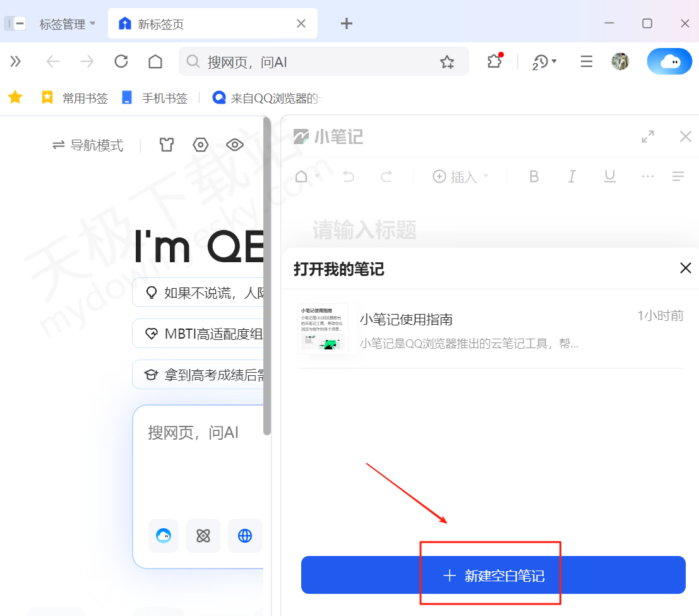Screen dimensions: 699x616
Task: Open the 来自QQ浏览器的 bookmark folder
Action: 266,98
